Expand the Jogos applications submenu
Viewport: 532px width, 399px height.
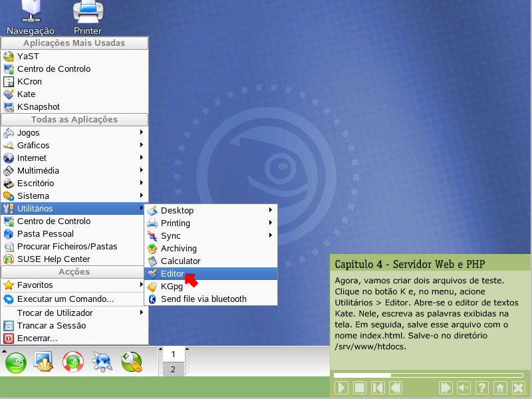click(73, 132)
